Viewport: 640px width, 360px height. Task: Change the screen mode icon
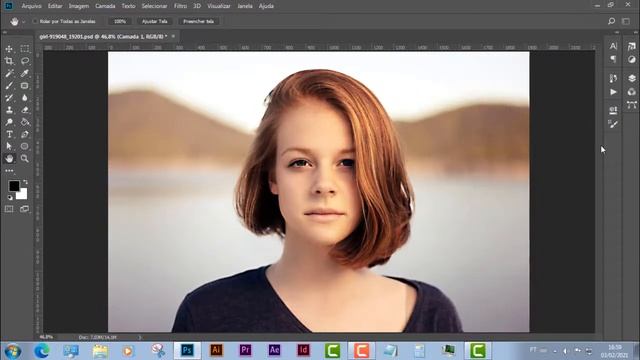point(24,209)
